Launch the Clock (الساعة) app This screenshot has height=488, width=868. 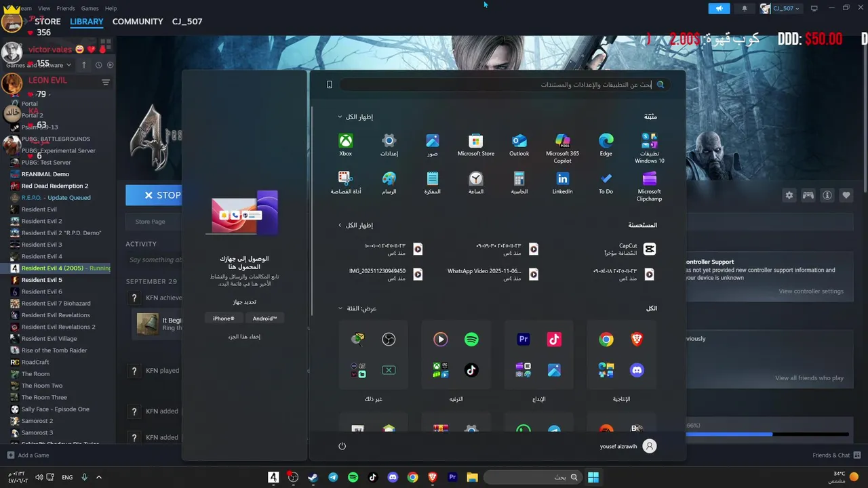(x=476, y=183)
